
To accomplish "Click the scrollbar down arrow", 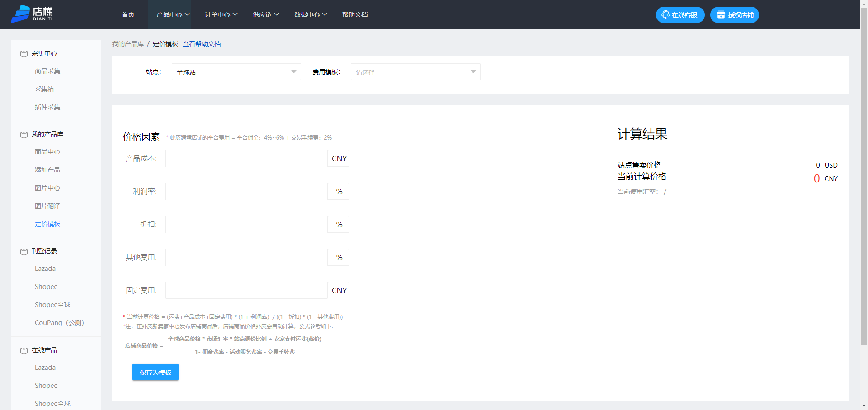I will (865, 405).
